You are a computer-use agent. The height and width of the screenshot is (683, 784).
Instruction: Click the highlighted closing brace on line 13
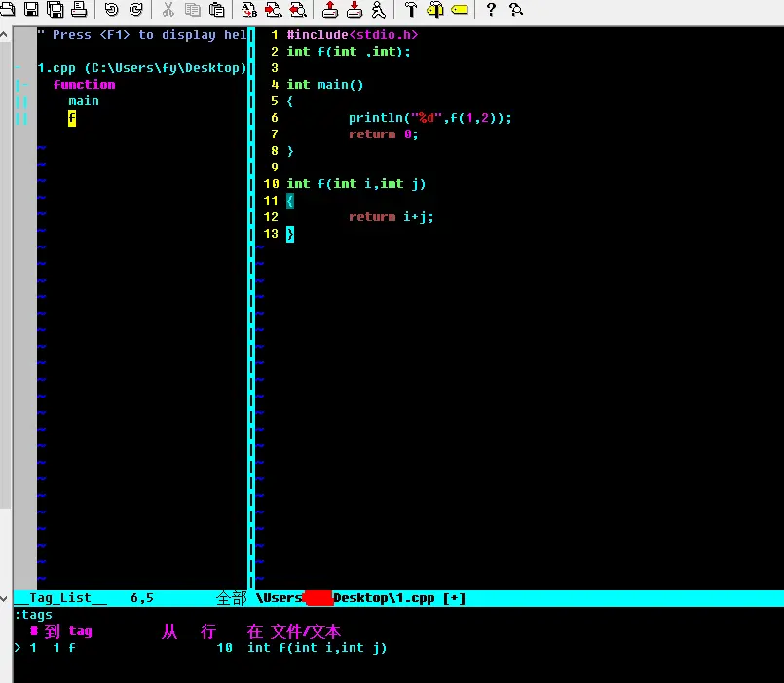[290, 234]
